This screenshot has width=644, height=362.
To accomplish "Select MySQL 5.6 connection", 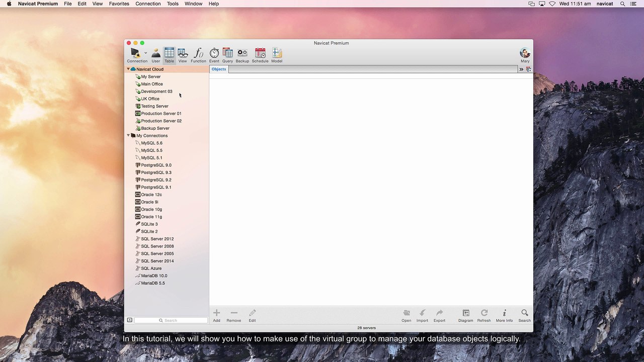I will (x=151, y=143).
